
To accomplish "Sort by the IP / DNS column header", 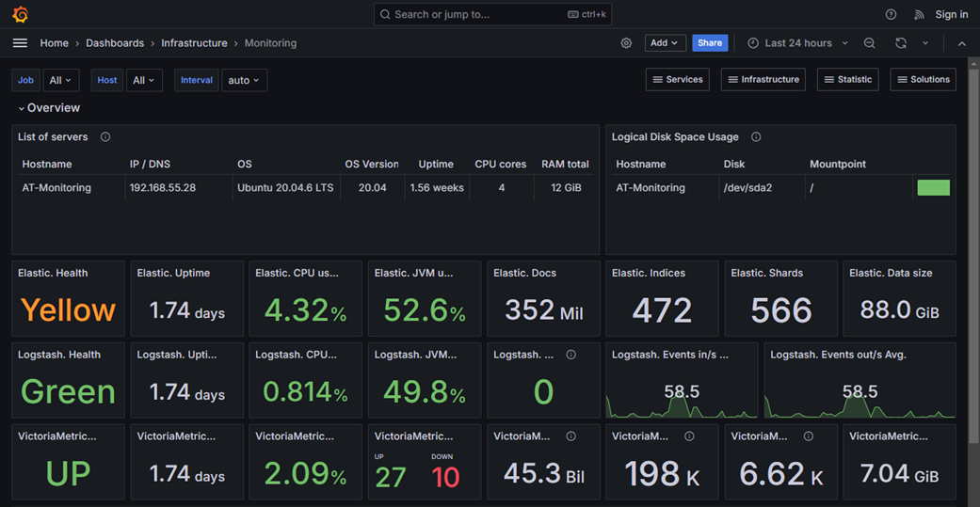I will [x=150, y=165].
